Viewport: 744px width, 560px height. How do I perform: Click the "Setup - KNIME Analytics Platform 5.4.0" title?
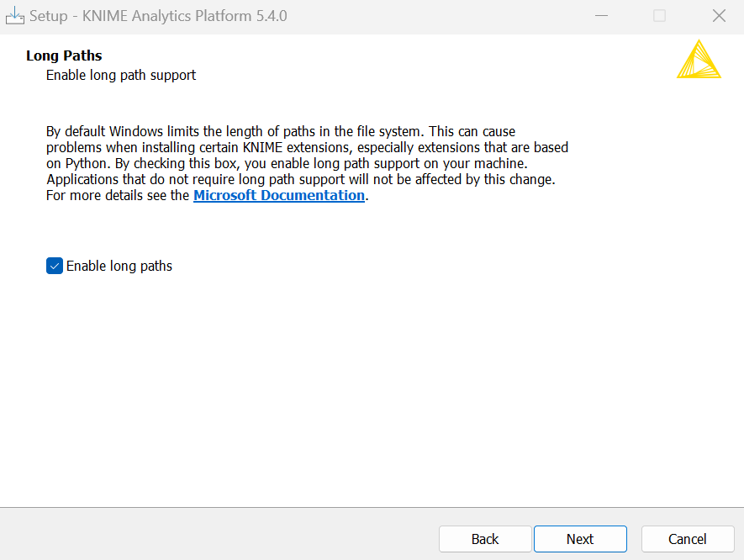[159, 16]
